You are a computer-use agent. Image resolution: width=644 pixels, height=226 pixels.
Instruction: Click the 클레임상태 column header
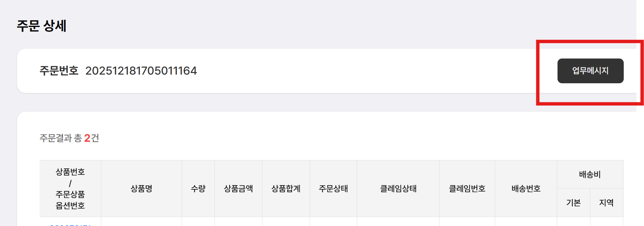[398, 188]
